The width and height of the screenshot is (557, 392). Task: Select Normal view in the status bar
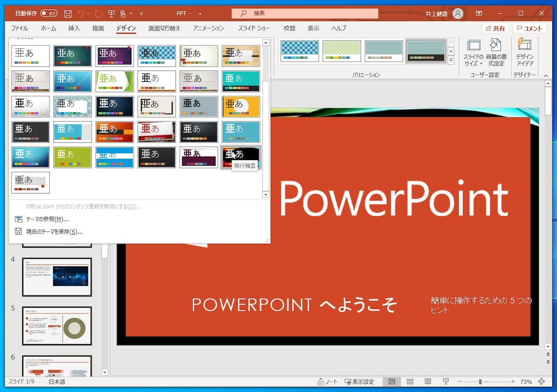(392, 381)
